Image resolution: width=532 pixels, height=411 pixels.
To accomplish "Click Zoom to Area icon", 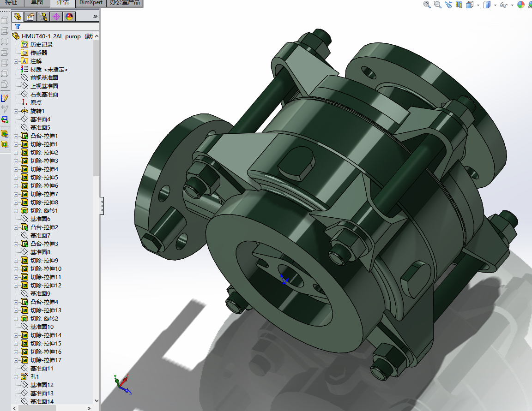I will click(x=438, y=5).
